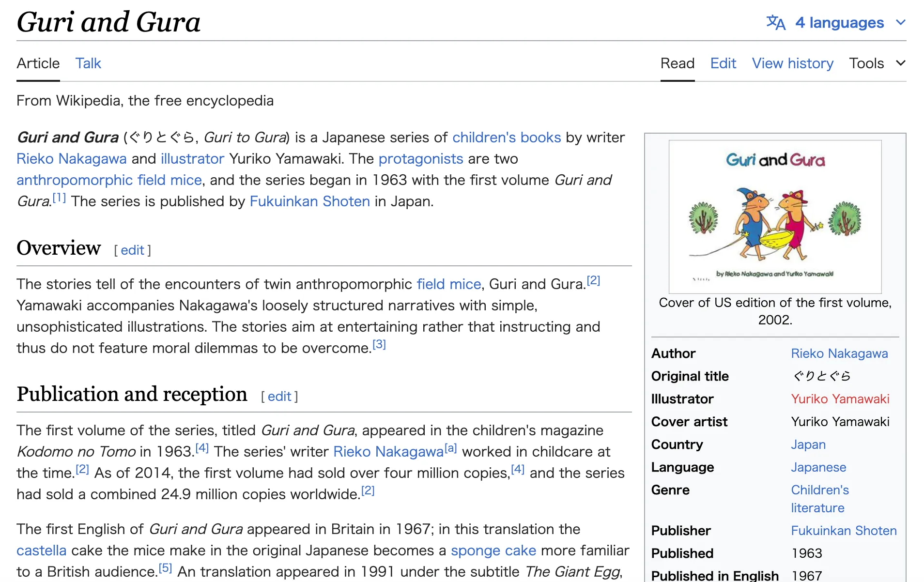Open the Japan country link
Image resolution: width=924 pixels, height=582 pixels.
coord(808,444)
